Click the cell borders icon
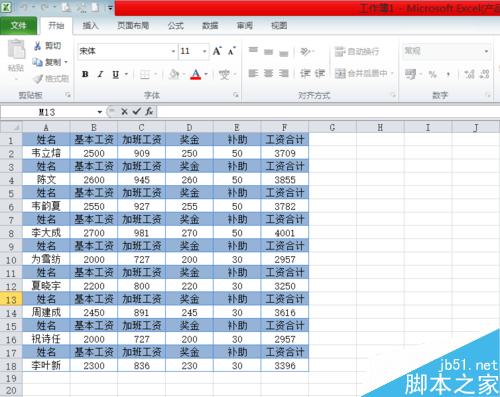This screenshot has height=397, width=500. click(x=145, y=74)
